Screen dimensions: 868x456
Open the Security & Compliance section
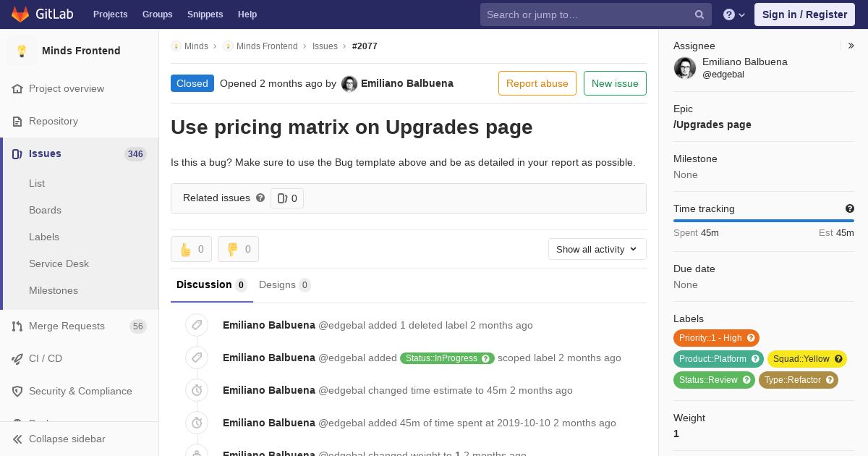pos(80,391)
